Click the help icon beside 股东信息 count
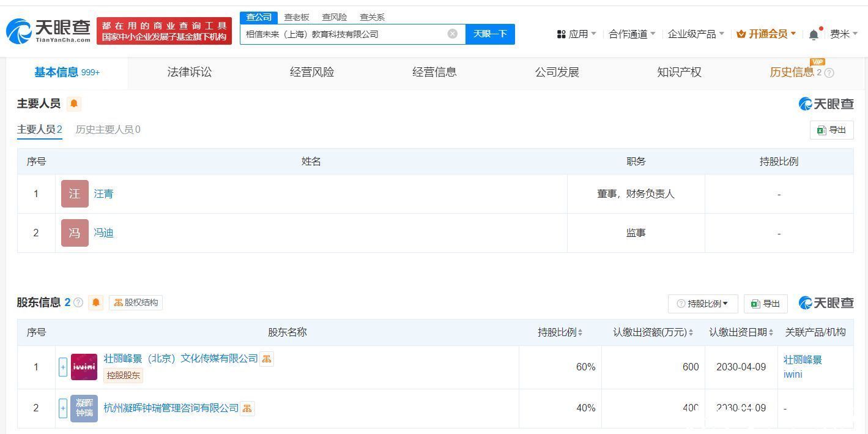Screen dimensions: 868x434 (x=78, y=302)
